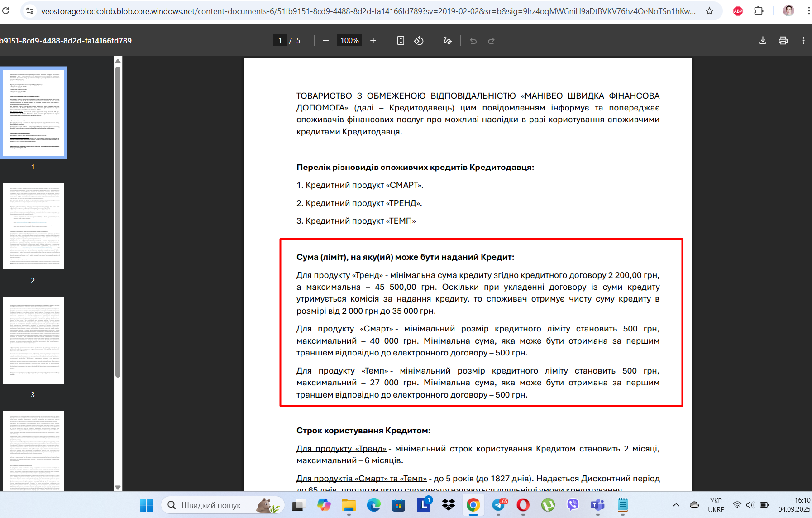Open PDF viewer more actions menu
Image resolution: width=812 pixels, height=518 pixels.
803,41
